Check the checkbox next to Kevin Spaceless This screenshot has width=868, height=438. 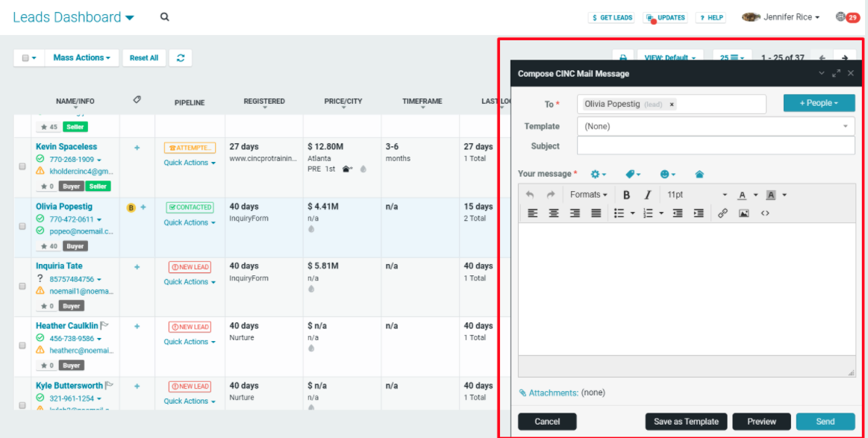(22, 166)
